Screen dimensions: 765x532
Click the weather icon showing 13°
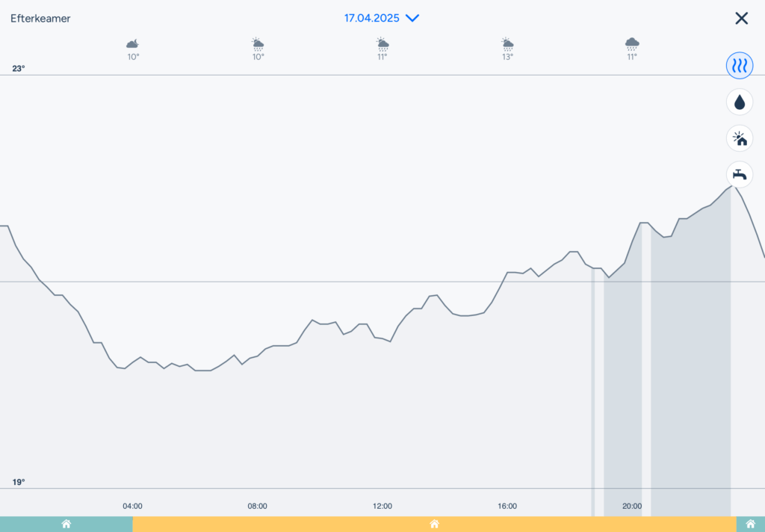click(x=507, y=43)
